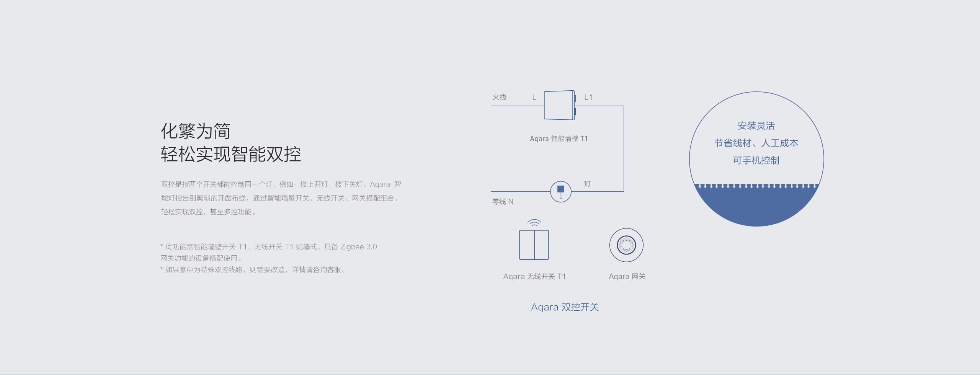
Task: Click the 零线 N neutral wire label
Action: click(503, 202)
